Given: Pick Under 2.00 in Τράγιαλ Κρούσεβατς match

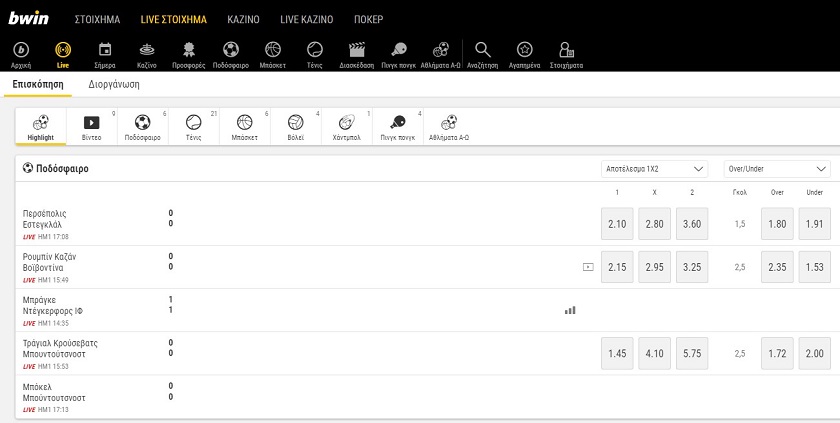Looking at the screenshot, I should tap(815, 353).
